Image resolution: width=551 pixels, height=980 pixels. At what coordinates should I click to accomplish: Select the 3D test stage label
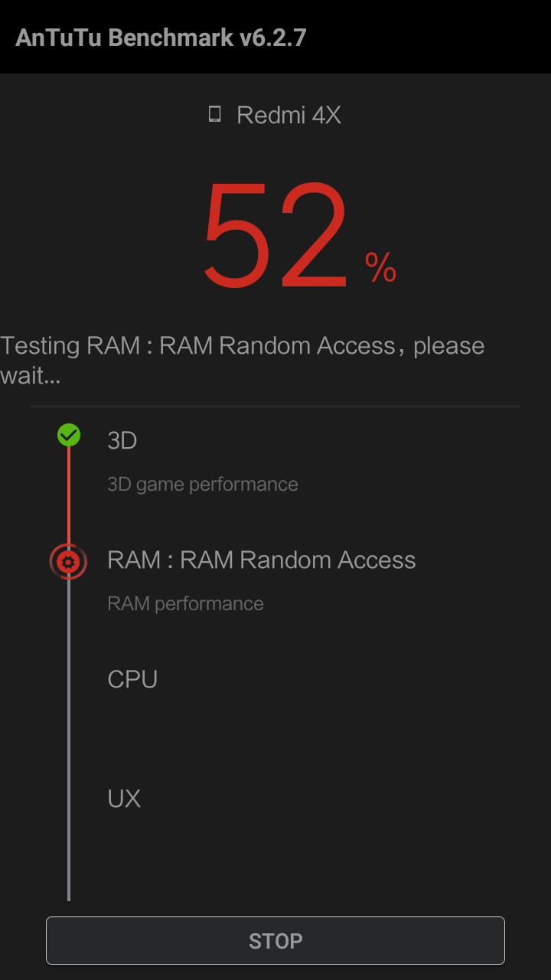(122, 440)
